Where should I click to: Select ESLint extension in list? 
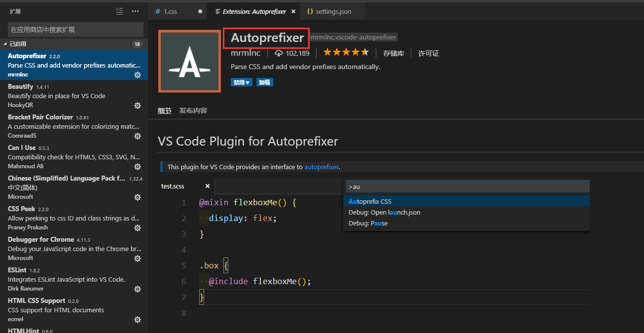pyautogui.click(x=74, y=279)
